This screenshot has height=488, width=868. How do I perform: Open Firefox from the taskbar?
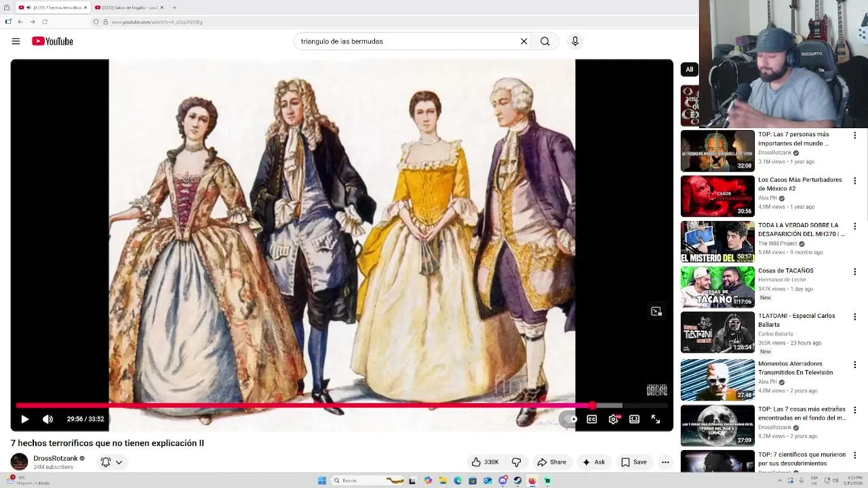tap(532, 481)
